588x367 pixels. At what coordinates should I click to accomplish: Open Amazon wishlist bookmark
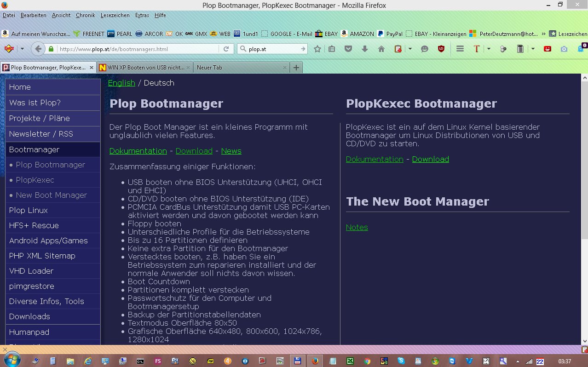tap(36, 34)
